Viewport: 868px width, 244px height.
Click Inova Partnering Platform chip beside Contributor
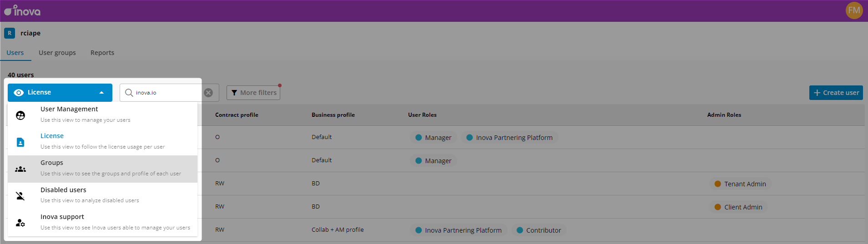click(x=459, y=230)
